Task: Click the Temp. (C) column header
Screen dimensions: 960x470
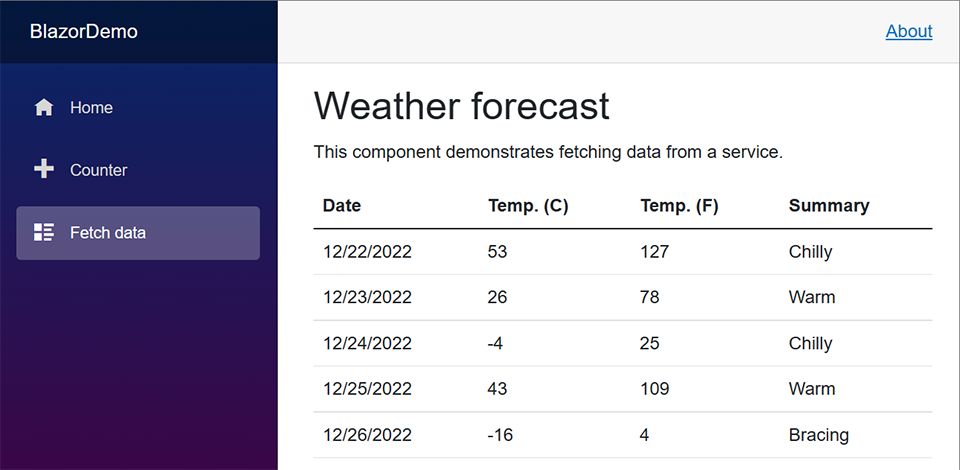Action: 528,206
